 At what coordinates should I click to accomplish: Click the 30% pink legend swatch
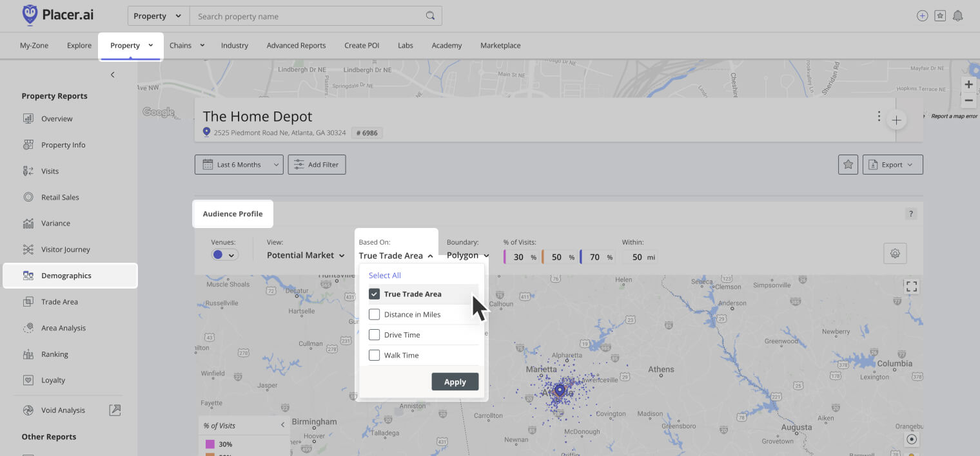click(210, 444)
